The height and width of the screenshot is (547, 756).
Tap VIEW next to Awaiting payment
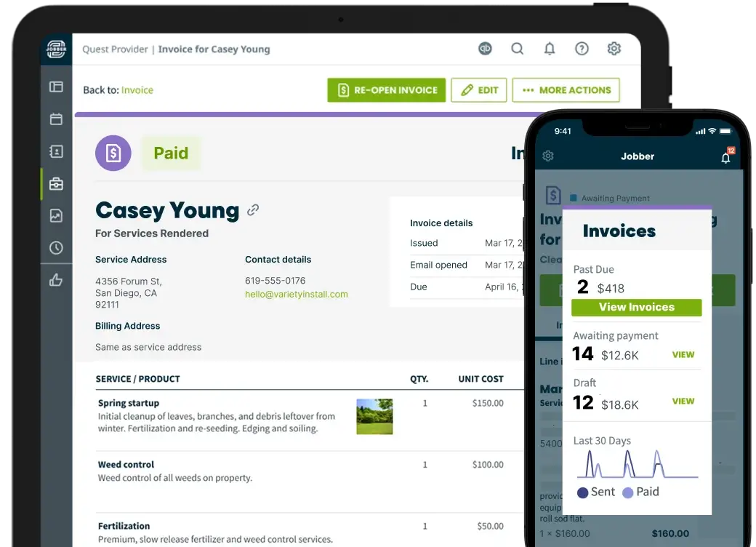click(x=683, y=355)
